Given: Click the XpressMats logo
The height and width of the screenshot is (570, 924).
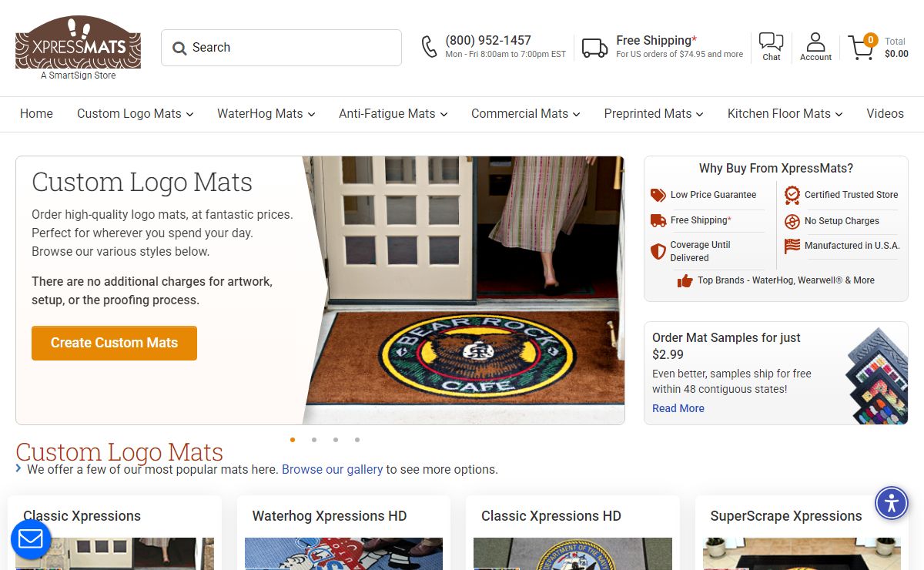Looking at the screenshot, I should click(x=78, y=42).
